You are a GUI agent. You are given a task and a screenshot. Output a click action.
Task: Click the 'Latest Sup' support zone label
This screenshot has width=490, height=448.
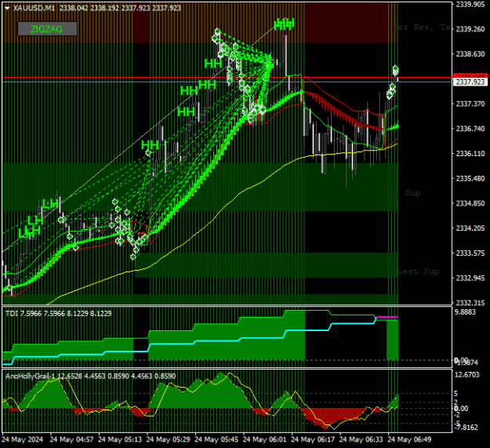click(413, 271)
